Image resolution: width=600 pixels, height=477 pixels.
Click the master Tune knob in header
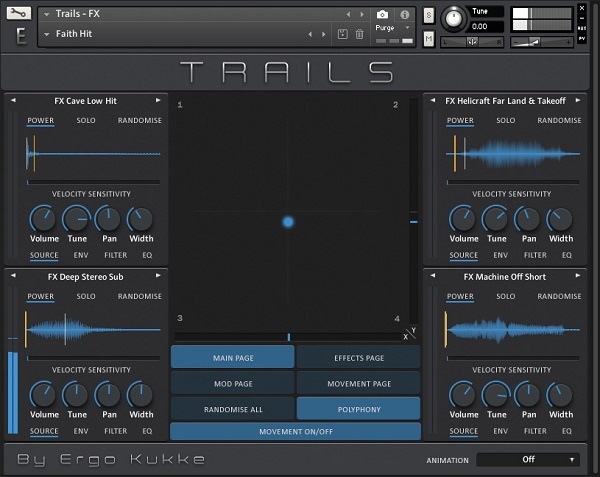tap(454, 18)
